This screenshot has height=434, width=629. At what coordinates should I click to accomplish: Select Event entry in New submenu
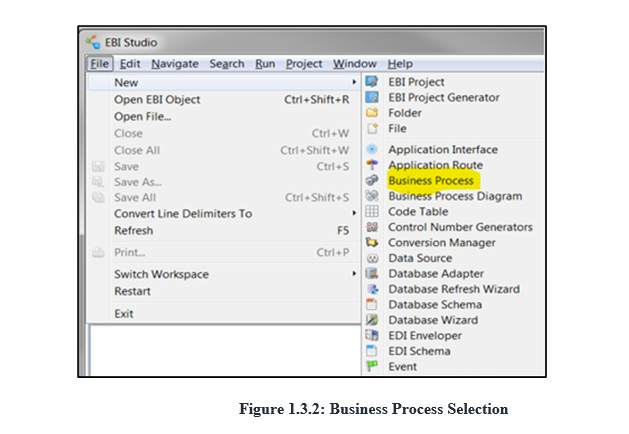tap(402, 367)
